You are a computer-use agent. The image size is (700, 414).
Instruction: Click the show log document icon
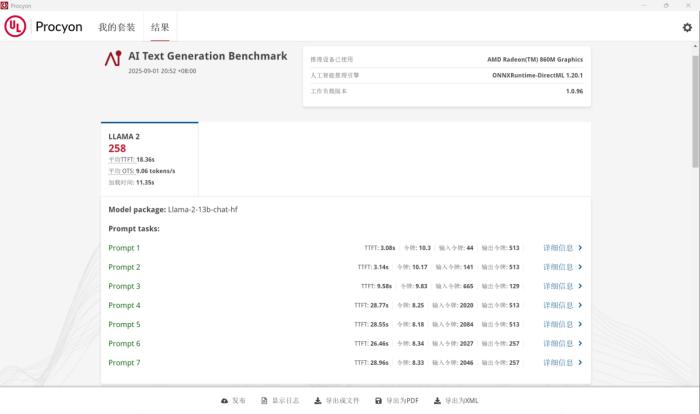coord(264,401)
